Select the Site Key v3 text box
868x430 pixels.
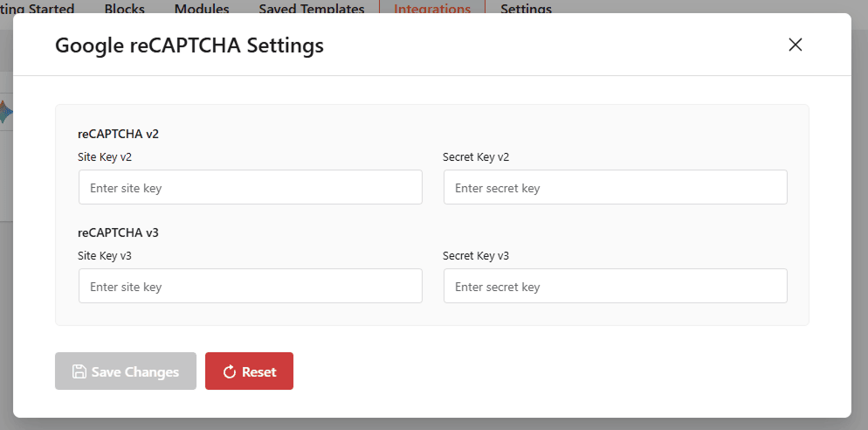click(x=250, y=287)
